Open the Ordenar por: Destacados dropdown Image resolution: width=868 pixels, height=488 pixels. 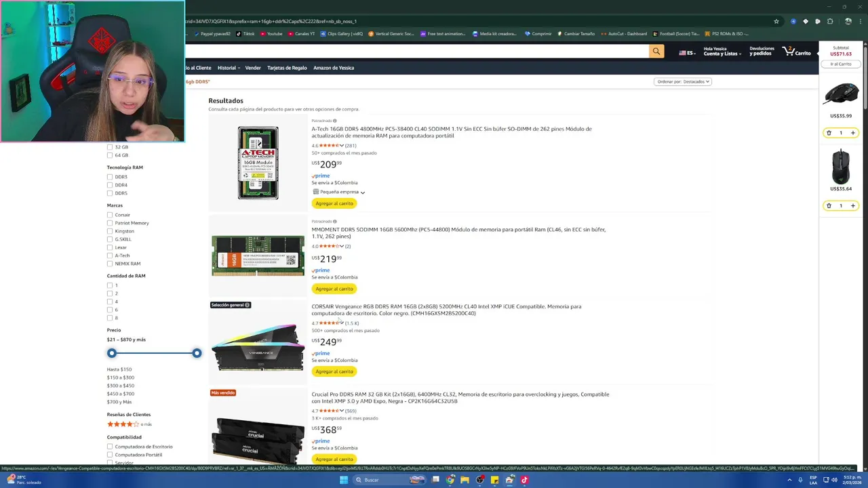tap(683, 81)
